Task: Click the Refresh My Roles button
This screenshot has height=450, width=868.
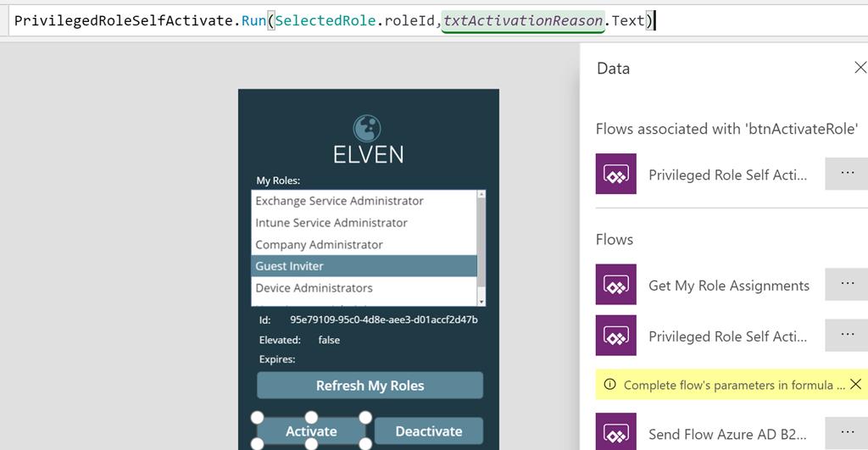Action: tap(370, 386)
